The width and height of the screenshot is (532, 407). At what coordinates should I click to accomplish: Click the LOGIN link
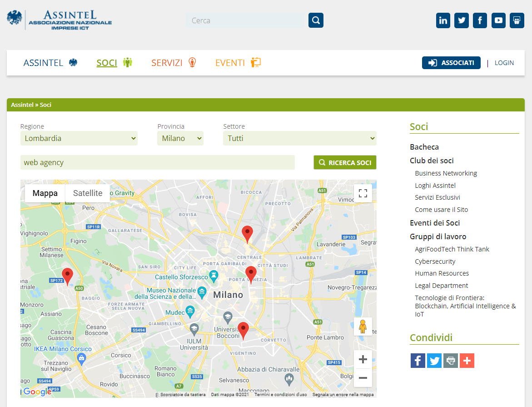[504, 63]
